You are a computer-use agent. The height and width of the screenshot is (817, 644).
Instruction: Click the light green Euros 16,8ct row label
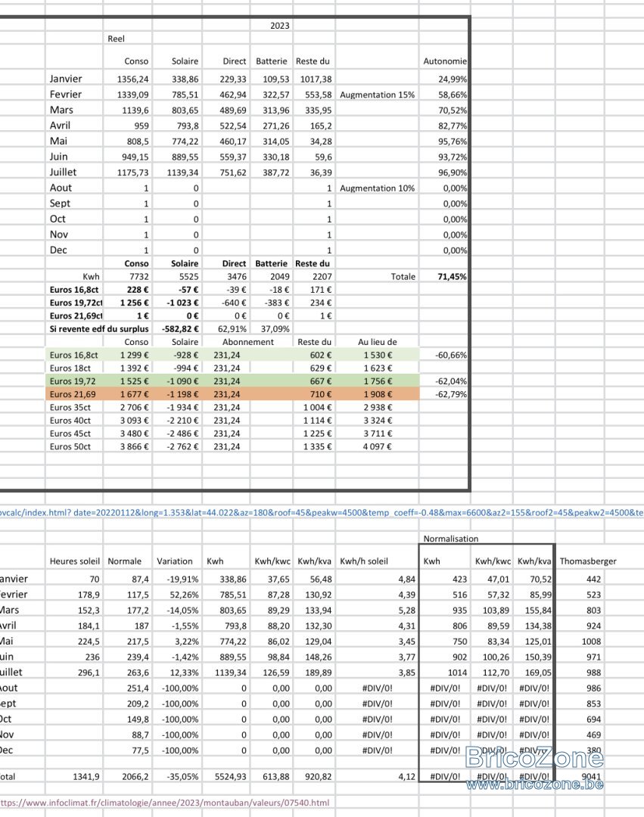(74, 356)
